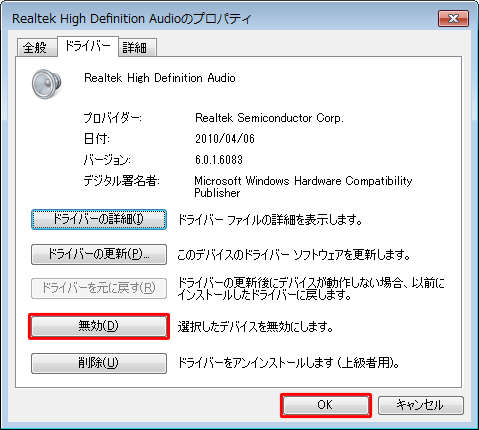Screen dimensions: 479x430
Task: Click the Microsoft Windows Hardware Compatibility Publisher text
Action: [303, 187]
